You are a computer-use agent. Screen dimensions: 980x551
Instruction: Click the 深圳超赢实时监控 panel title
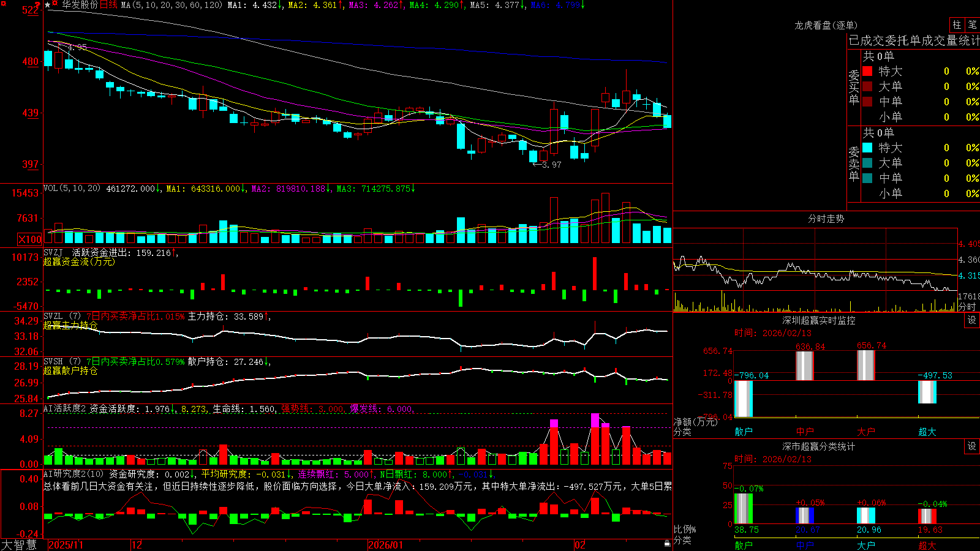coord(819,320)
